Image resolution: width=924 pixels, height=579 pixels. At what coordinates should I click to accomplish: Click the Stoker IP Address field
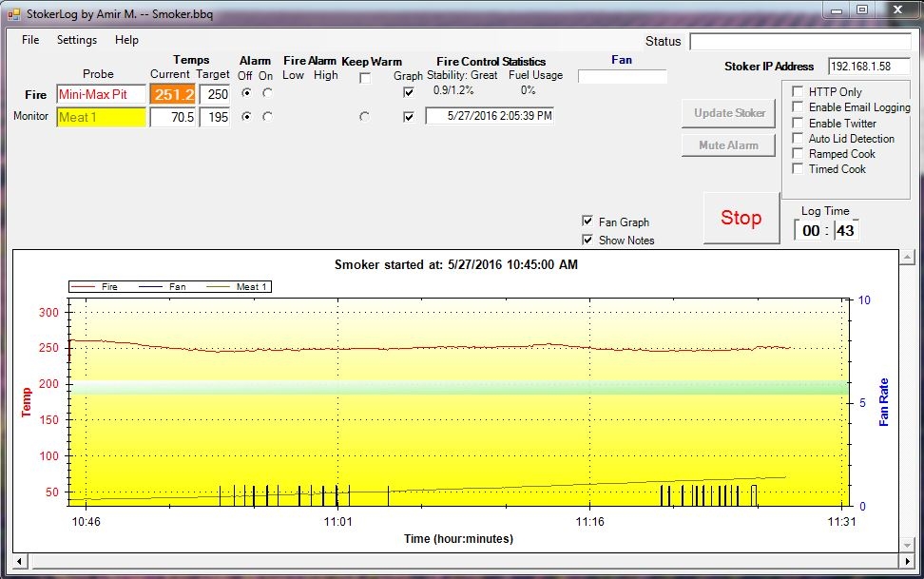(x=868, y=67)
